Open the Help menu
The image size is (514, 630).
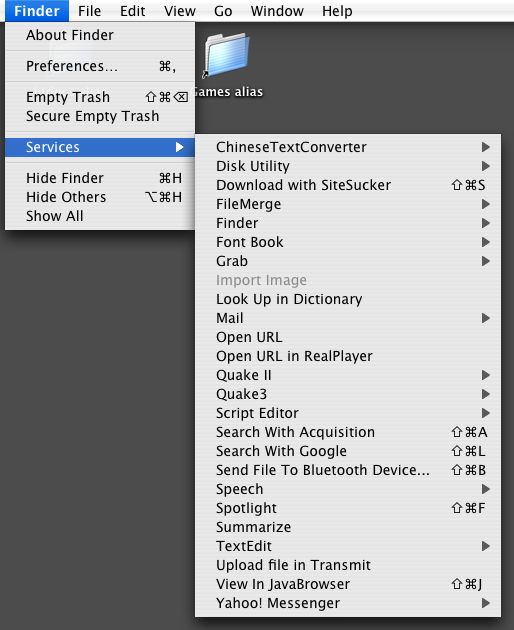337,11
